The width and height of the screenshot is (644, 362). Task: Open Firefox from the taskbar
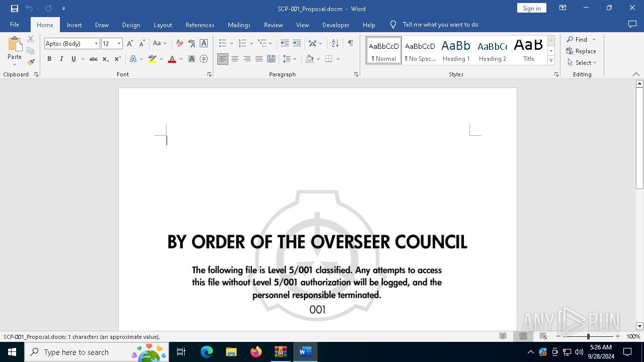256,352
